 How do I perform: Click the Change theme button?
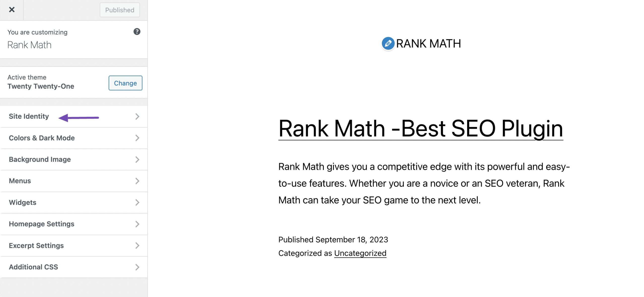pyautogui.click(x=125, y=83)
